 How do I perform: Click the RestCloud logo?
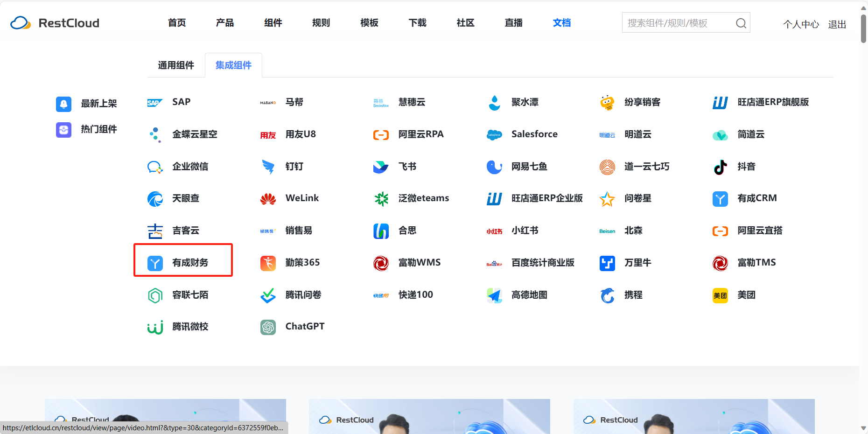point(55,23)
